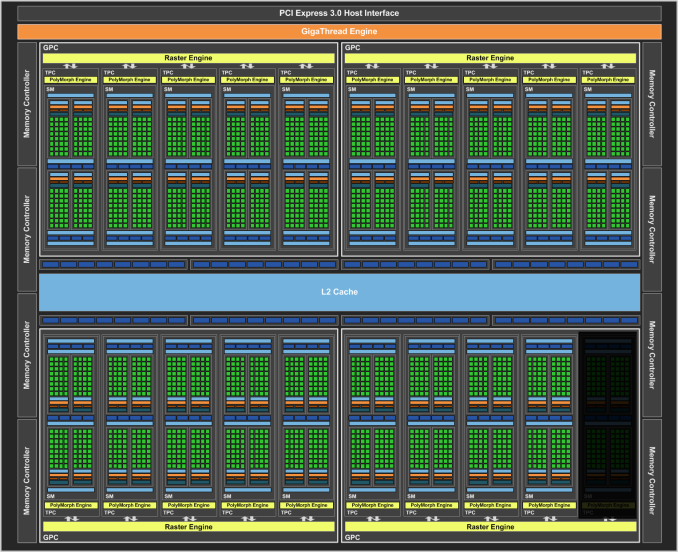Select the second-from-top Memory Controller on the left
The image size is (678, 552).
[27, 229]
